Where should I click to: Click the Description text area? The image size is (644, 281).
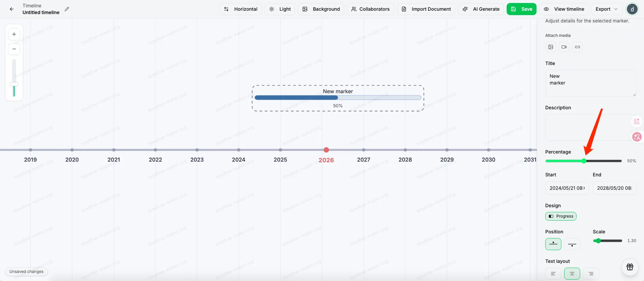(591, 127)
